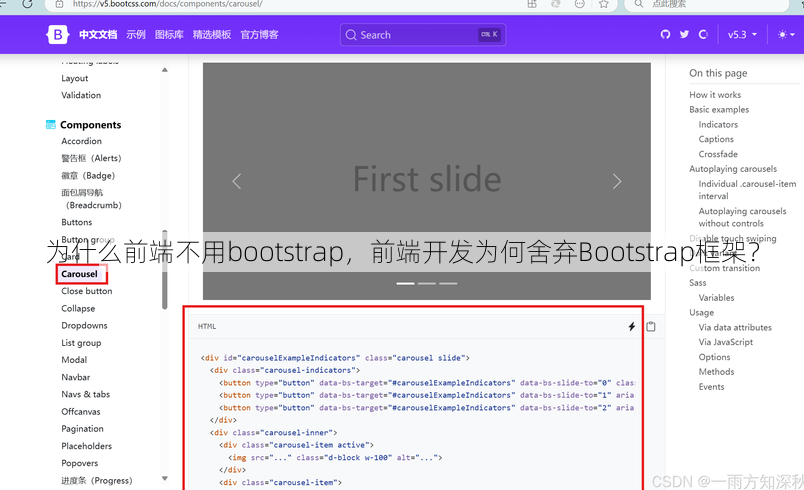The image size is (804, 490).
Task: Open 精选模板 nav item
Action: coord(212,35)
